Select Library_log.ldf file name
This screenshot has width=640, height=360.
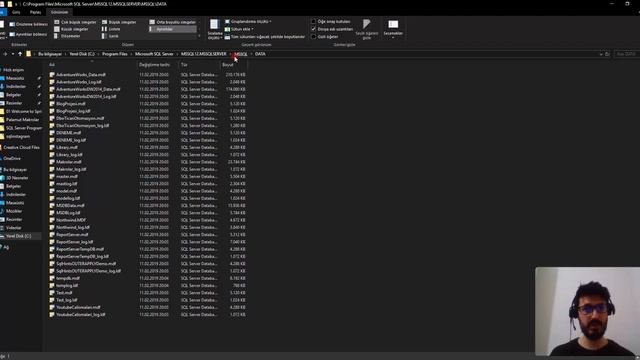69,155
